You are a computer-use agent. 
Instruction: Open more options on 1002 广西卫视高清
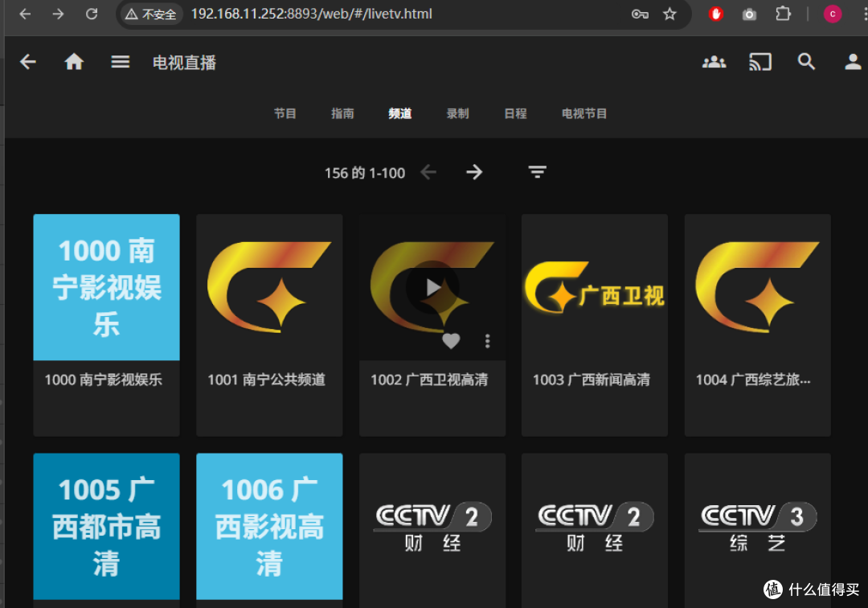pos(487,341)
